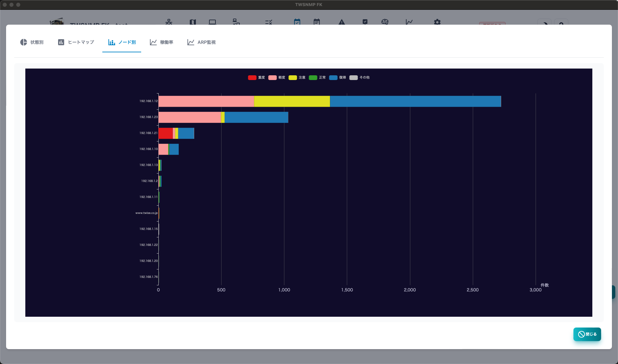
Task: Toggle the 注意 yellow legend series
Action: (x=297, y=78)
